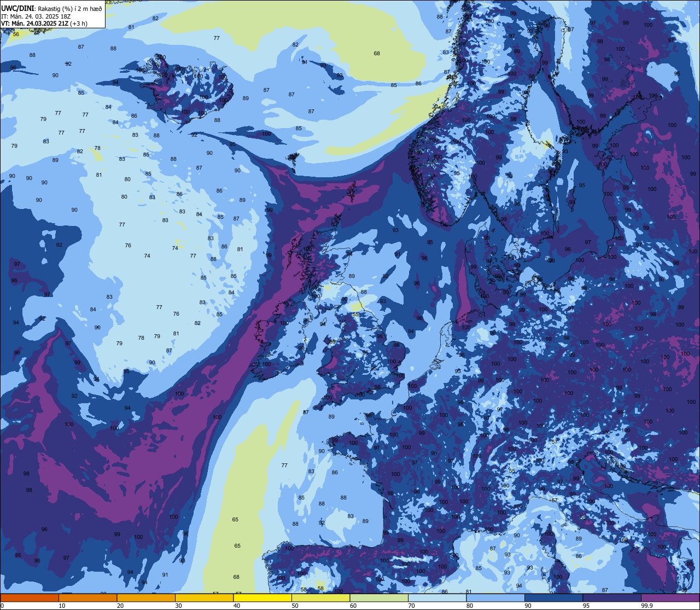Select the 40–50 bright yellow legend swatch
Viewport: 700px width, 610px height.
coord(262,597)
